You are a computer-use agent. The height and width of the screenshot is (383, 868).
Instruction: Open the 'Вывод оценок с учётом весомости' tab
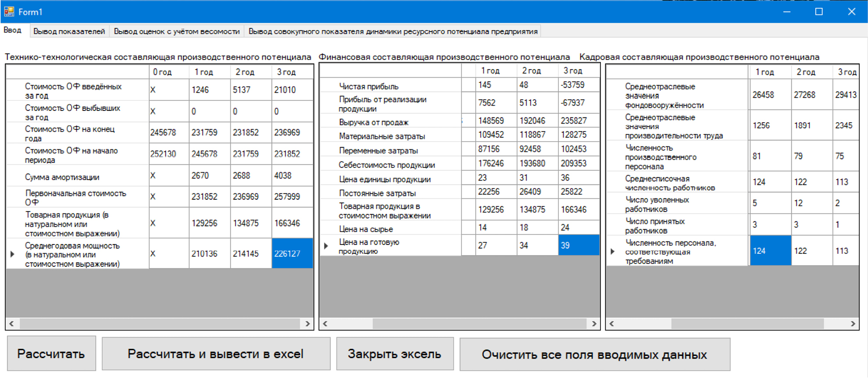[177, 32]
